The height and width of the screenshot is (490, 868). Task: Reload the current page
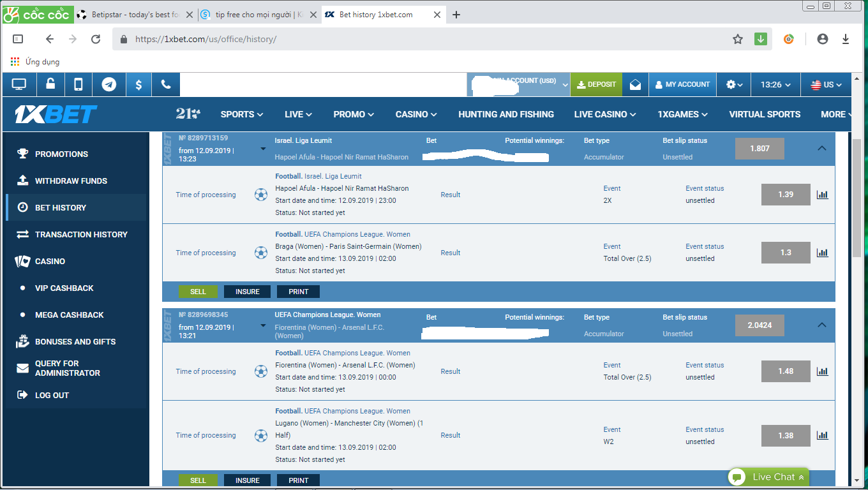coord(96,39)
